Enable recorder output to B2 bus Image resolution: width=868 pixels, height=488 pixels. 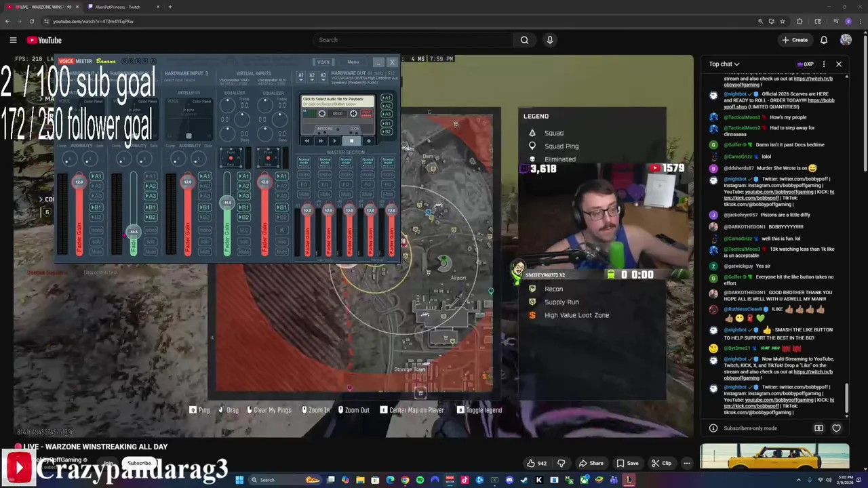point(387,131)
